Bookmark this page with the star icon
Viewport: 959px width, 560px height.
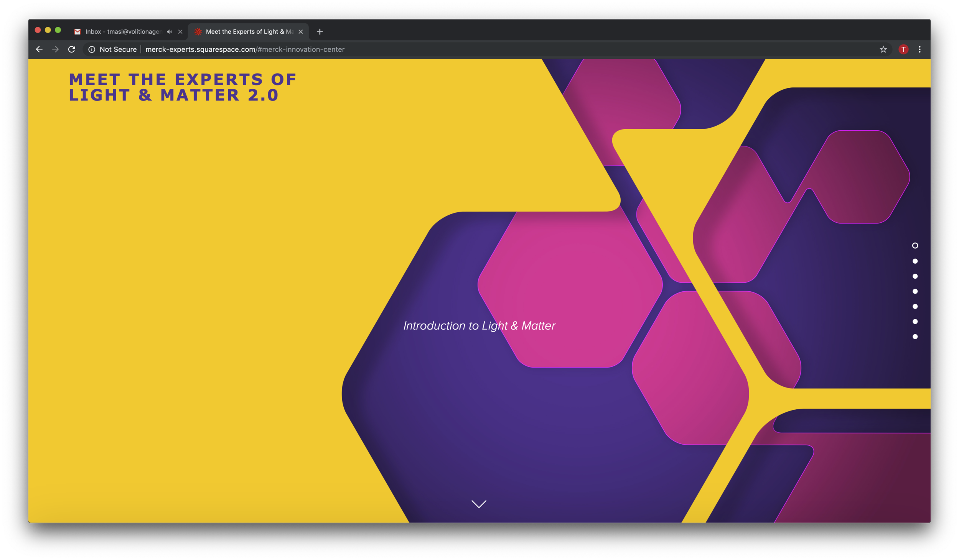click(x=883, y=49)
